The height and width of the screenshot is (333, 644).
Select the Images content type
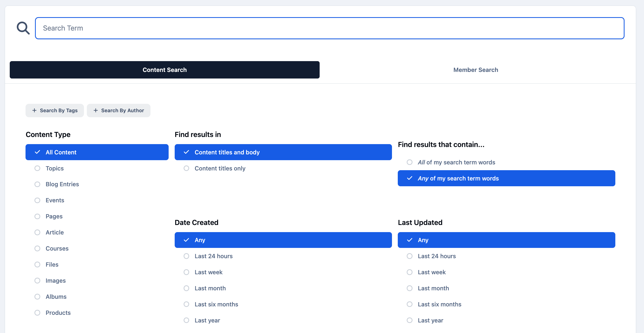[x=97, y=281]
